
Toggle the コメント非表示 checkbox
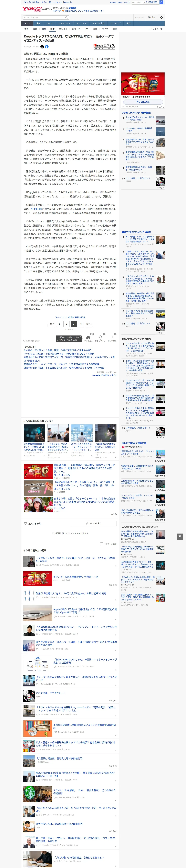click(102, 544)
